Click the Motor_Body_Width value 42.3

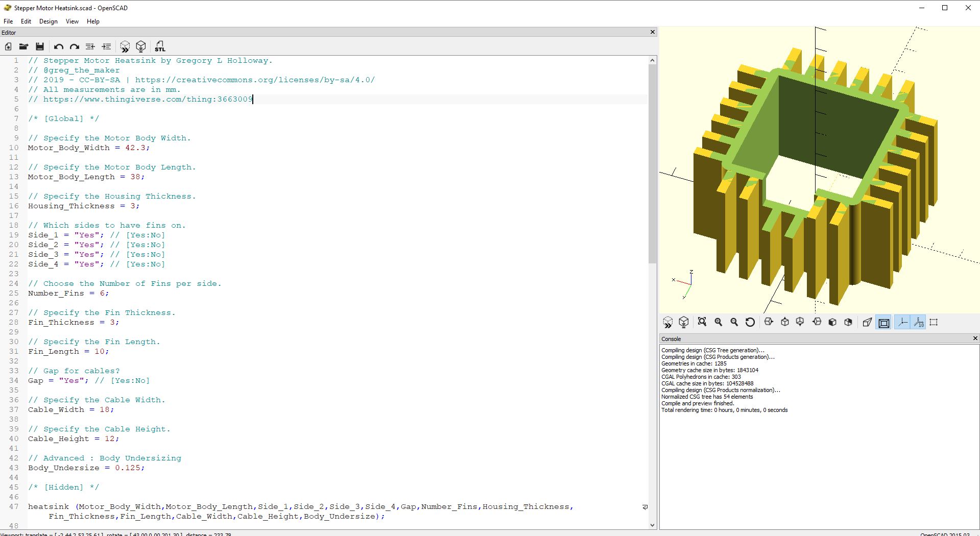pos(135,148)
